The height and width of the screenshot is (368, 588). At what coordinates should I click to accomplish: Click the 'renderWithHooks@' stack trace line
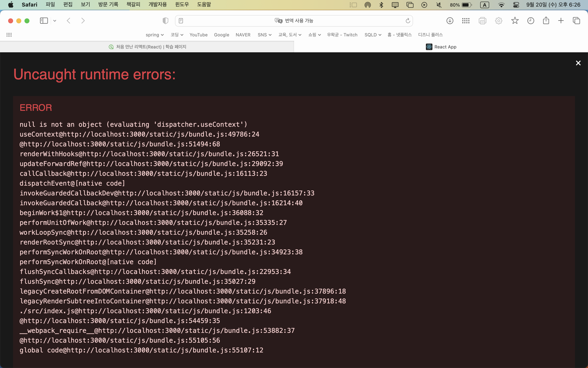pos(149,154)
